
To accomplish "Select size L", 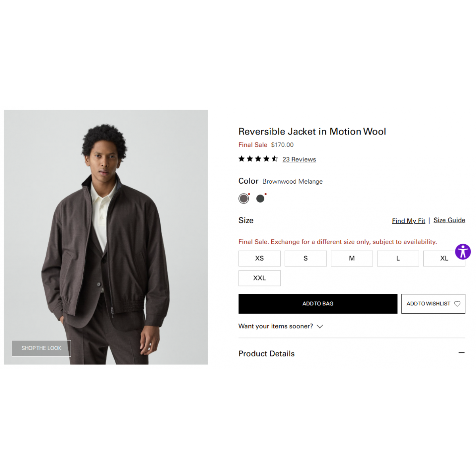I will pos(398,258).
